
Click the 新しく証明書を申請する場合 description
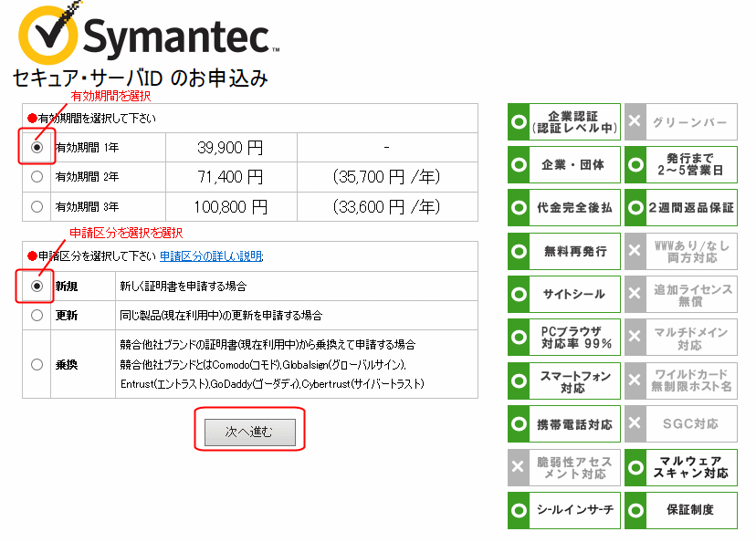pyautogui.click(x=184, y=287)
